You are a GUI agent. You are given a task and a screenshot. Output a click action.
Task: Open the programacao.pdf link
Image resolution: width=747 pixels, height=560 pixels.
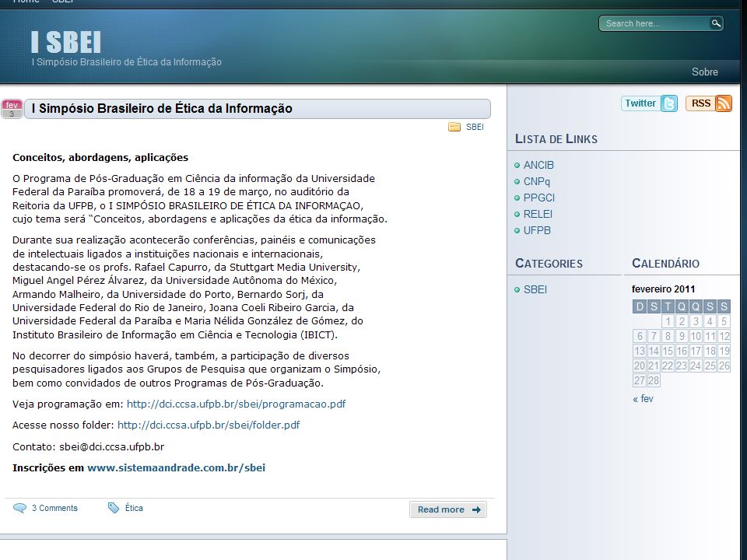coord(236,404)
